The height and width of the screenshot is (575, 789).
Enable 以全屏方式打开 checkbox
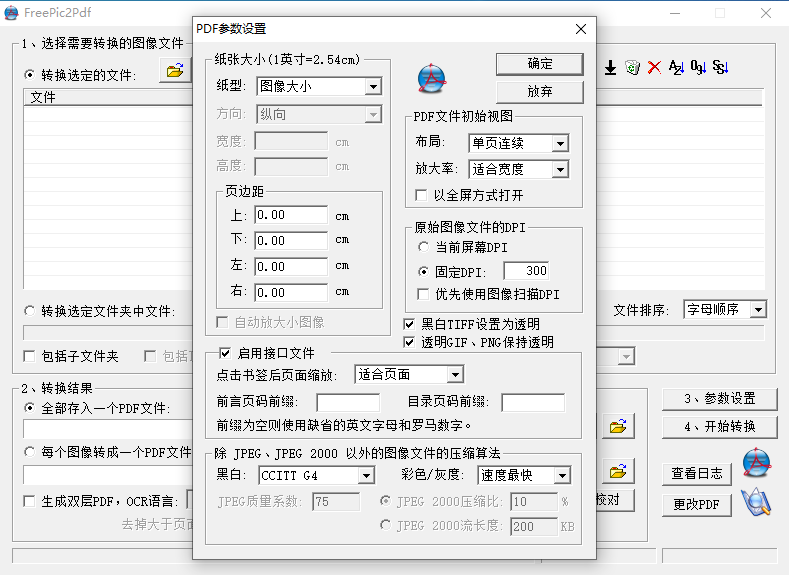pyautogui.click(x=422, y=195)
